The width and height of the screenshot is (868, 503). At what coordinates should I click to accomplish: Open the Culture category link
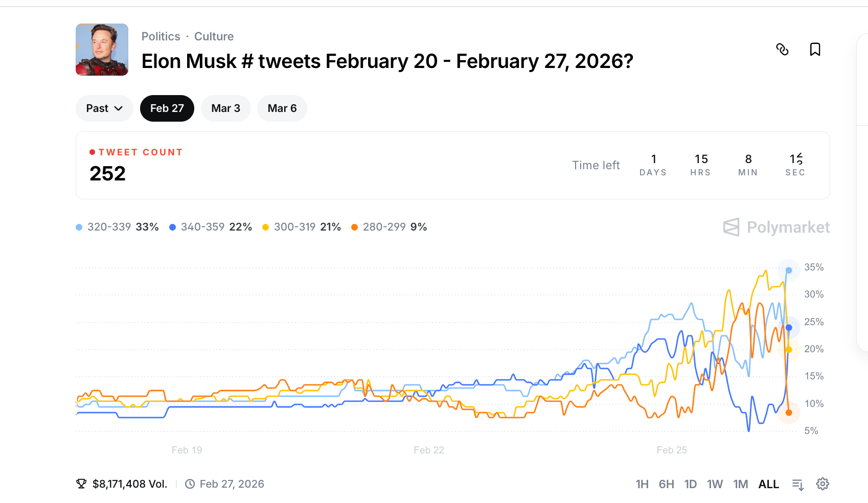(214, 36)
